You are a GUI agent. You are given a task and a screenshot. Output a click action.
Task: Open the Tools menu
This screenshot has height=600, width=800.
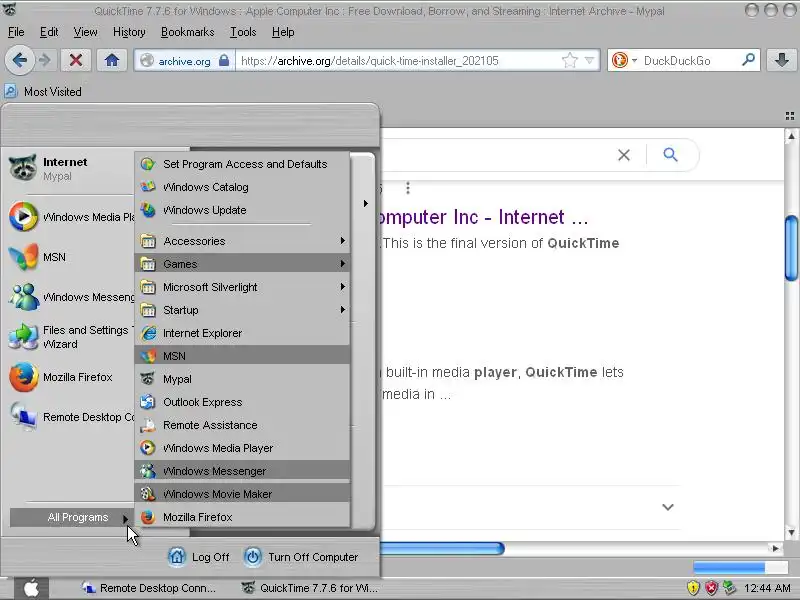pyautogui.click(x=243, y=32)
